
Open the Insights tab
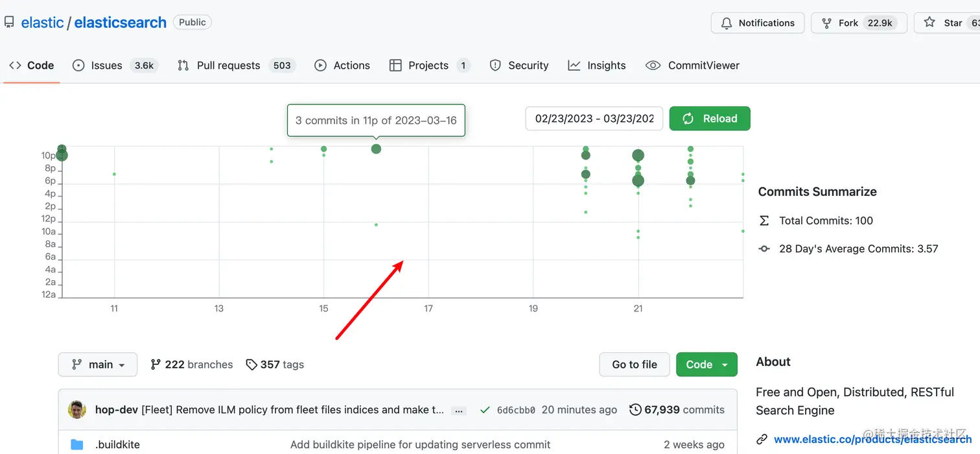point(597,66)
